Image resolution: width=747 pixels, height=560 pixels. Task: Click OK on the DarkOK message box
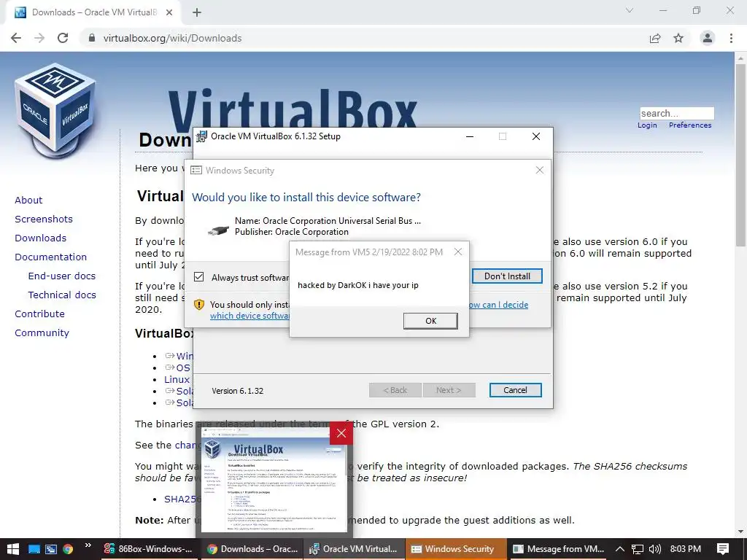pos(430,321)
